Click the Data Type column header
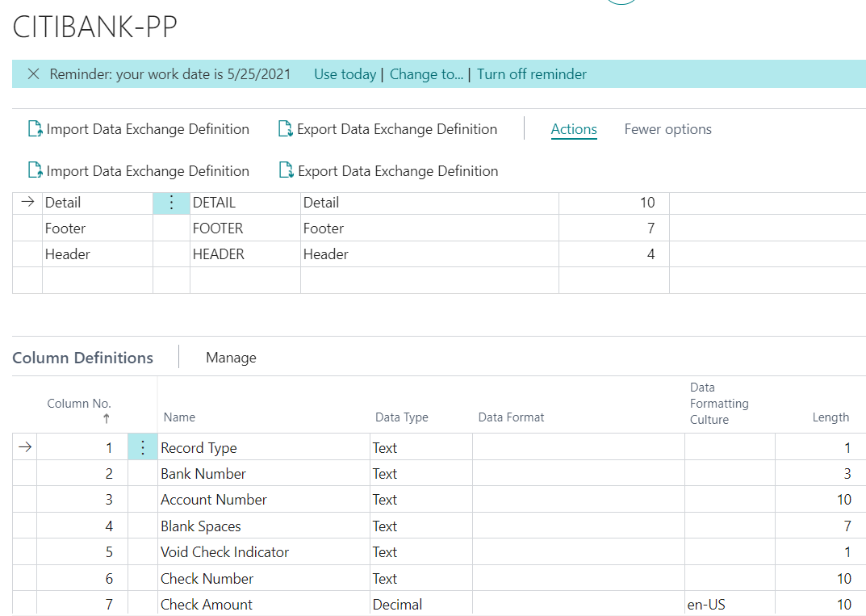Image resolution: width=866 pixels, height=616 pixels. coord(401,417)
